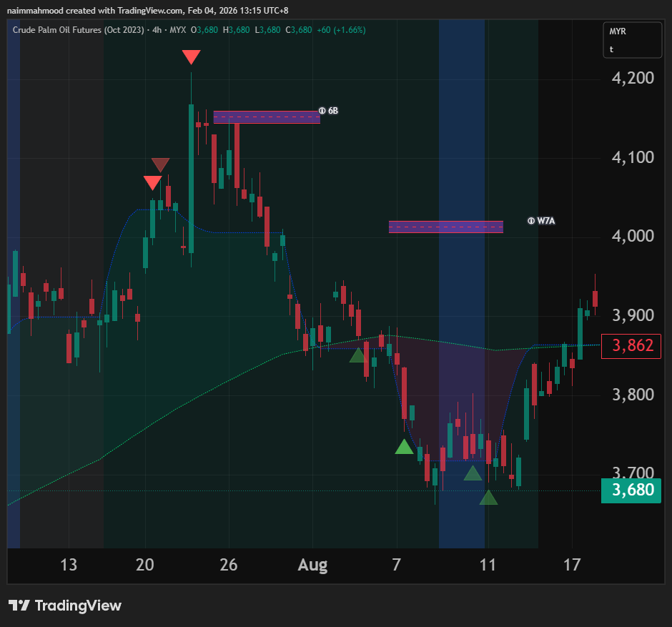Click the TradingView logo at the bottom left
672x627 pixels.
[x=65, y=606]
